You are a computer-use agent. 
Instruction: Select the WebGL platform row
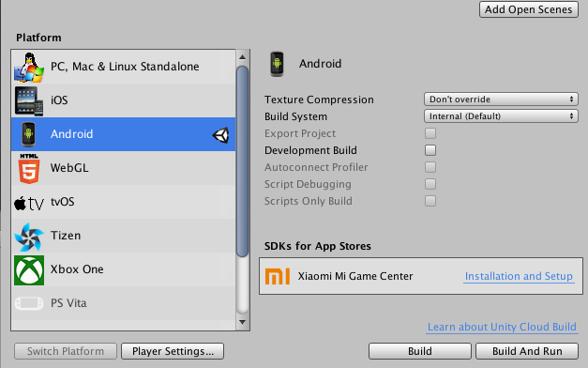[x=124, y=168]
